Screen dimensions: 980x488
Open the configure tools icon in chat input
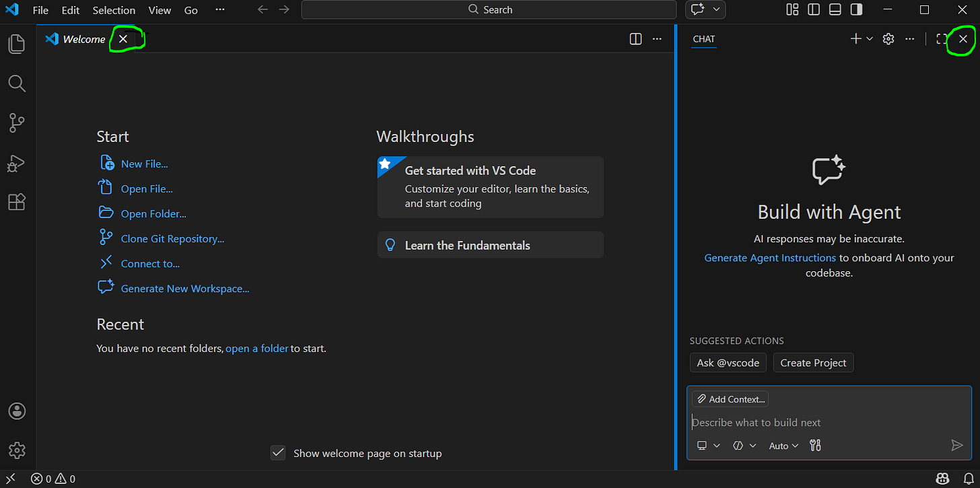click(x=816, y=445)
